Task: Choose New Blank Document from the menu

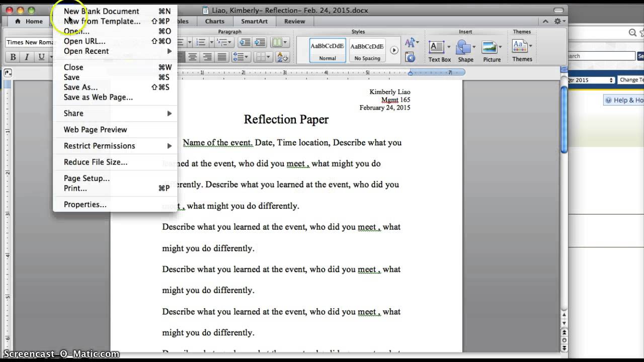Action: click(115, 11)
